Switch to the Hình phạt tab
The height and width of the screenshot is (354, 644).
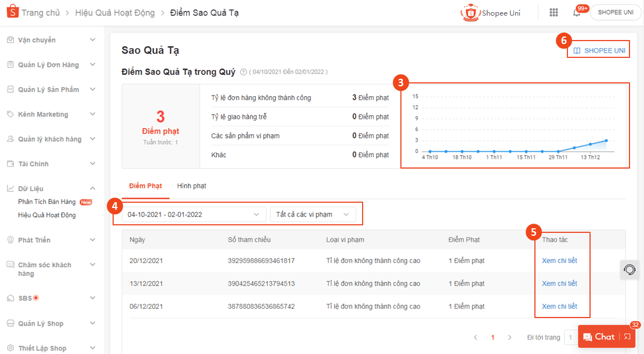(191, 186)
